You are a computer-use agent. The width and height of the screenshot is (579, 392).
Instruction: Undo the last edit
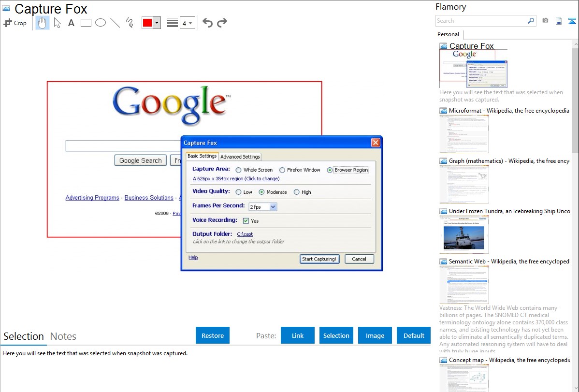pyautogui.click(x=207, y=23)
